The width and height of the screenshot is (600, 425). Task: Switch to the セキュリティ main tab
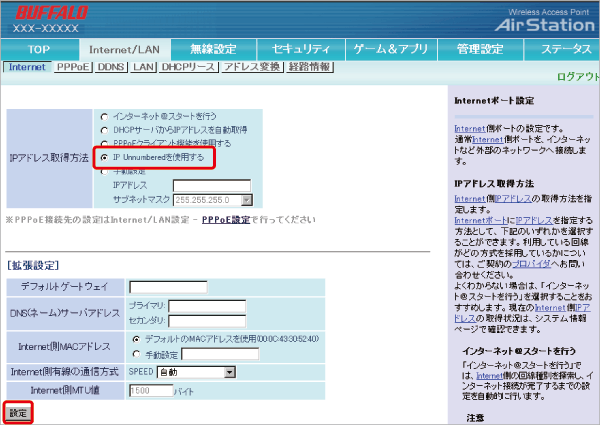[299, 49]
